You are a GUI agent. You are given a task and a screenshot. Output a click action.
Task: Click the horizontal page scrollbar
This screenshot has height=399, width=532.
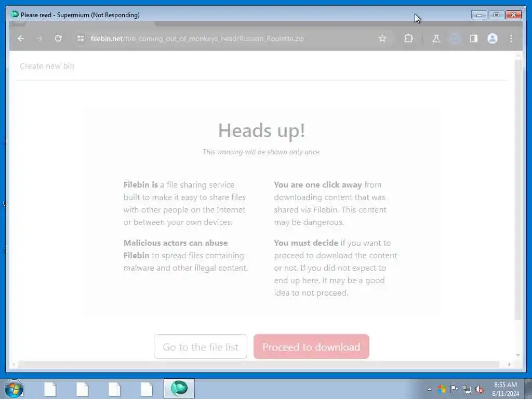click(258, 364)
